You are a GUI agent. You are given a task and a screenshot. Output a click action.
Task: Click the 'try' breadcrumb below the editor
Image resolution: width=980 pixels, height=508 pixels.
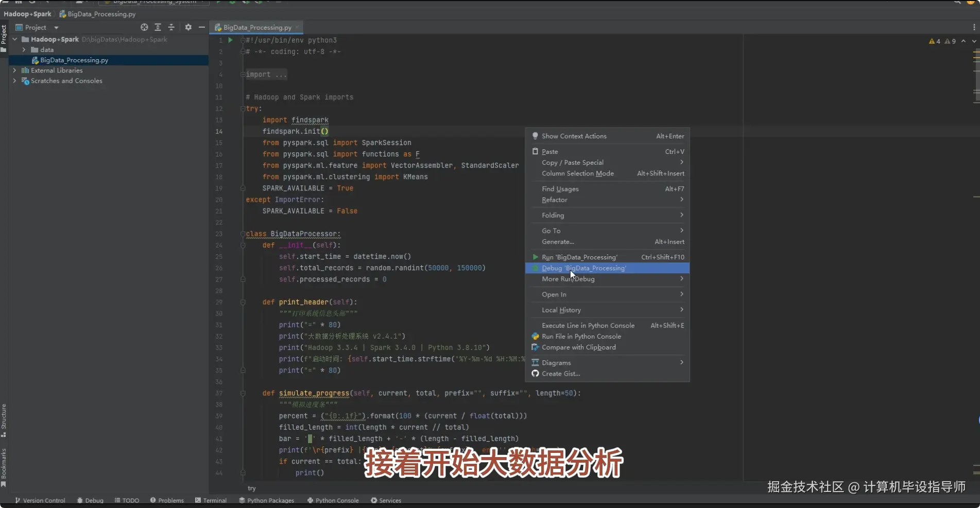point(251,488)
